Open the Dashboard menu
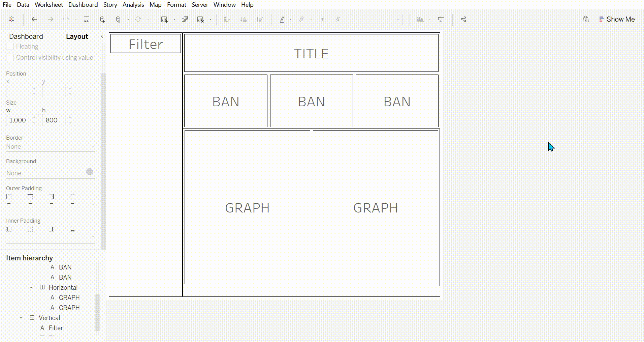Screen dimensions: 644x342 coord(83,5)
